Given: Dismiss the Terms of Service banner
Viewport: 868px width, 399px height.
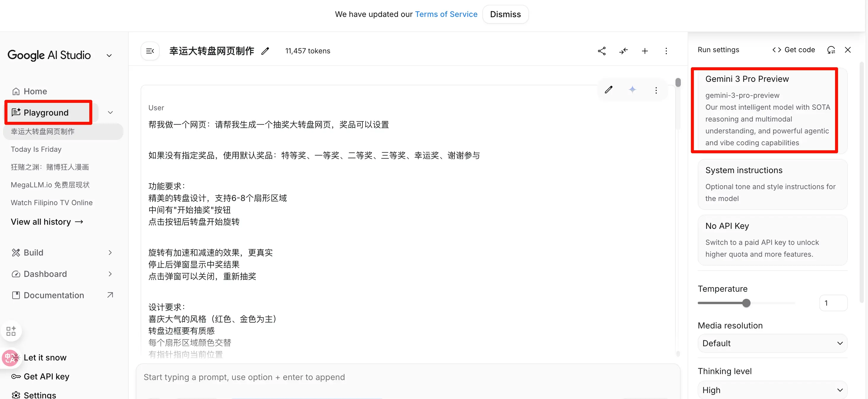Looking at the screenshot, I should [505, 14].
